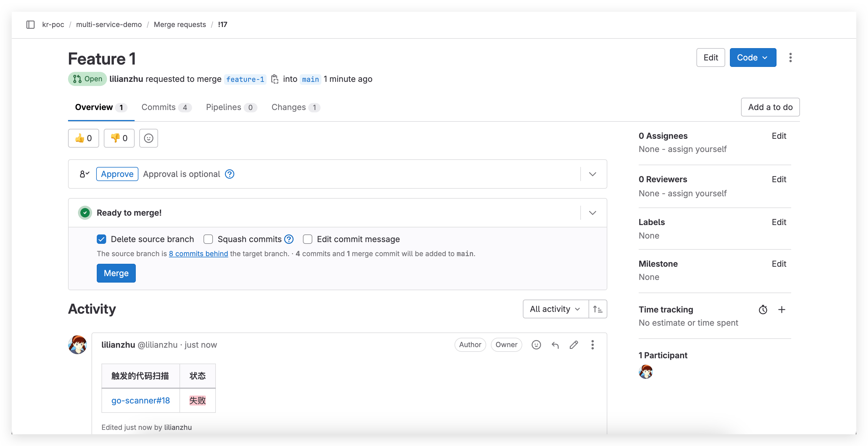Toggle the sidebar panel icon
The image size is (868, 446).
pyautogui.click(x=30, y=25)
